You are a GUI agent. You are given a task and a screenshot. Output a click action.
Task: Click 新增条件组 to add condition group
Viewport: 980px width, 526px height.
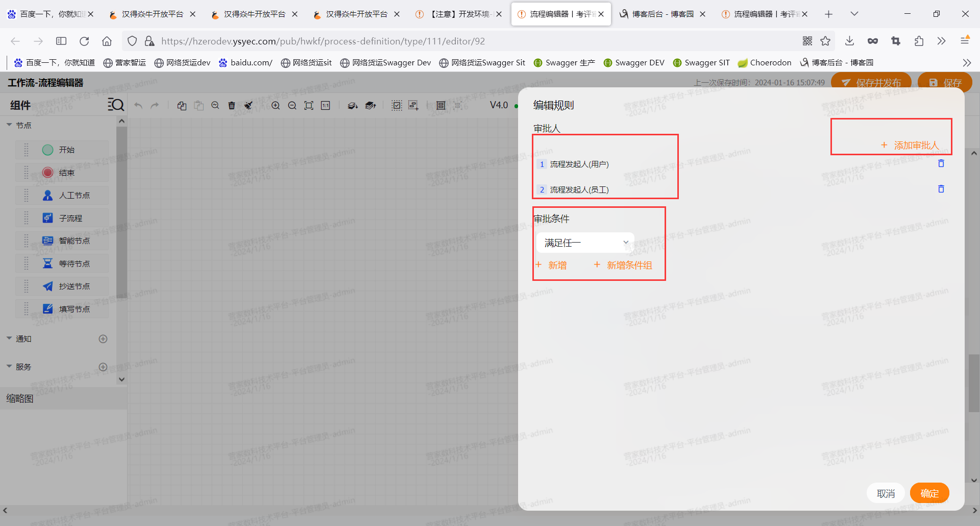coord(623,265)
